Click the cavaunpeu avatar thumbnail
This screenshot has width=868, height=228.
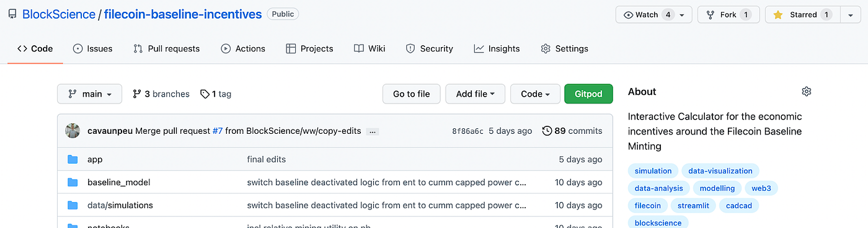pos(73,131)
